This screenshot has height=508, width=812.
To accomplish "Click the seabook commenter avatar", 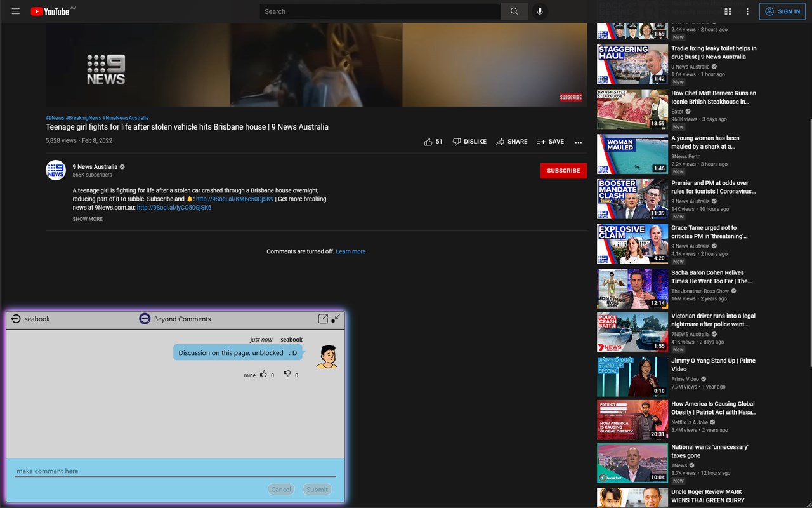I will coord(327,357).
